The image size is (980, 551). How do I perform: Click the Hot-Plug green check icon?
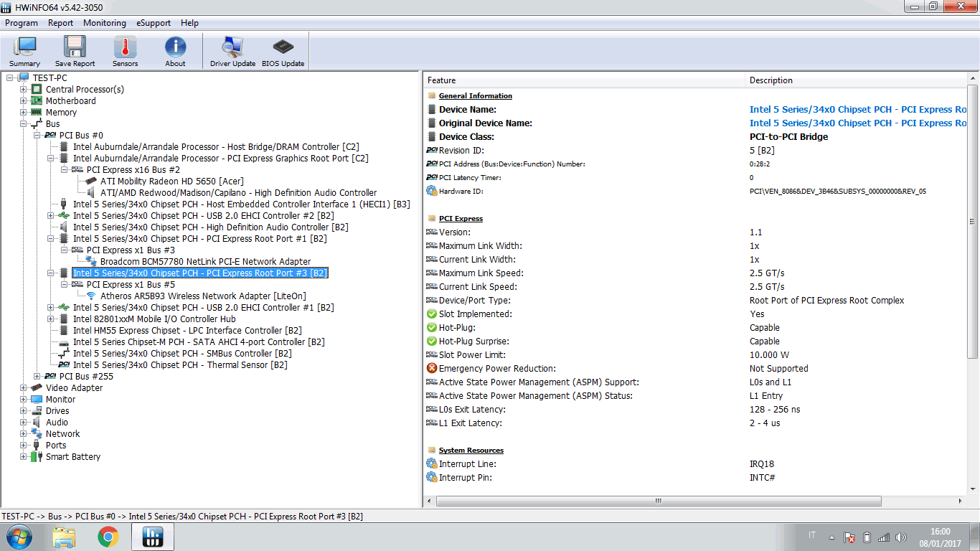[x=431, y=327]
